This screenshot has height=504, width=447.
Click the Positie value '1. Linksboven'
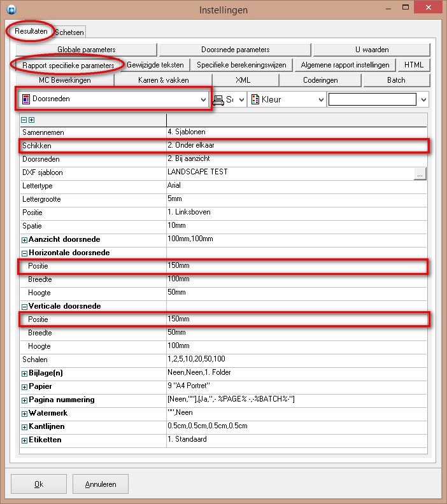tap(189, 212)
